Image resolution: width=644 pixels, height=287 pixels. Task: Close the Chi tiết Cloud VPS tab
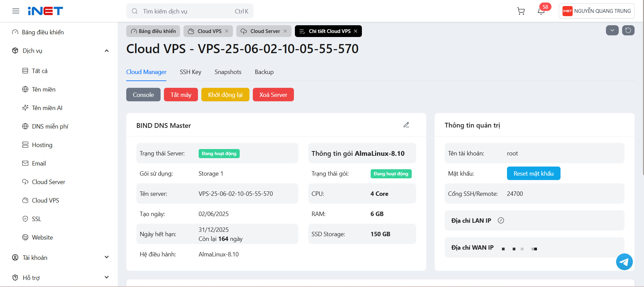[x=355, y=31]
